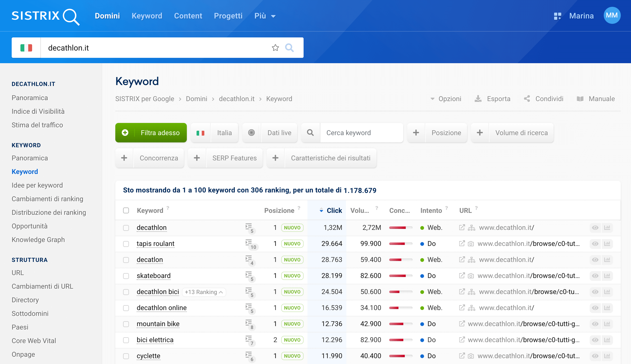The width and height of the screenshot is (631, 364).
Task: Click the Condividi button
Action: [543, 99]
